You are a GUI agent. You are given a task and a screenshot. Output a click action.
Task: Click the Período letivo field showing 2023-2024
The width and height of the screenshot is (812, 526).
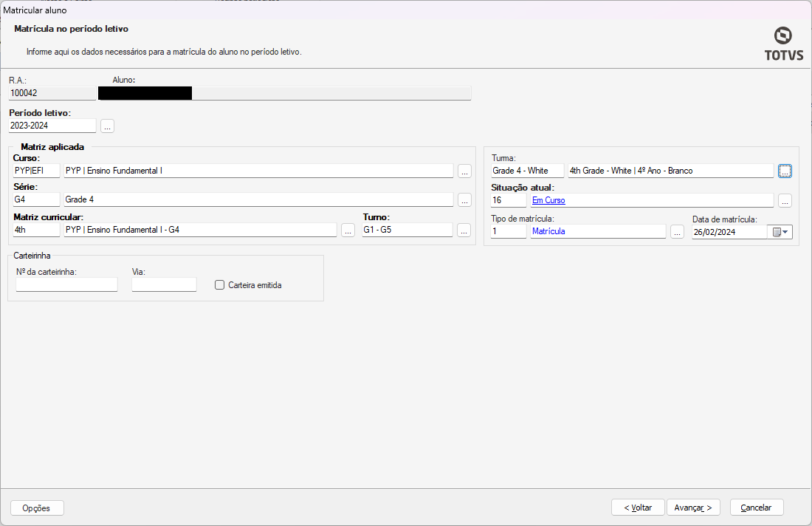[52, 126]
